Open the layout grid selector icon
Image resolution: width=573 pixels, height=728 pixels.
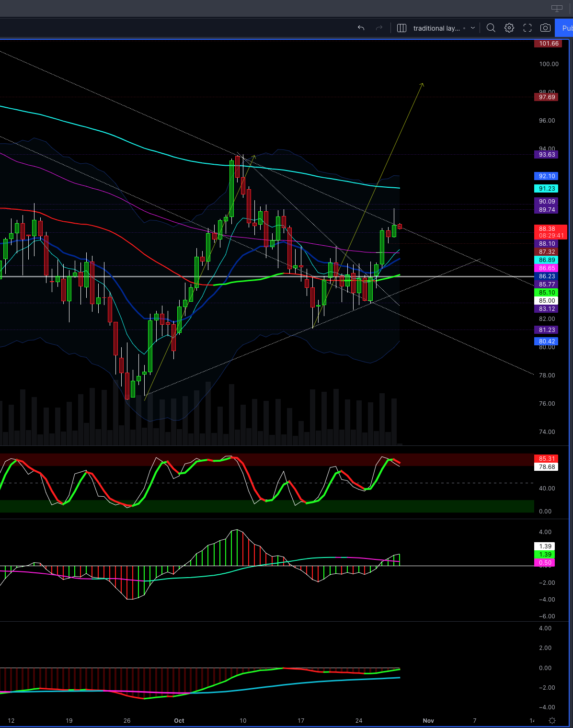coord(401,28)
